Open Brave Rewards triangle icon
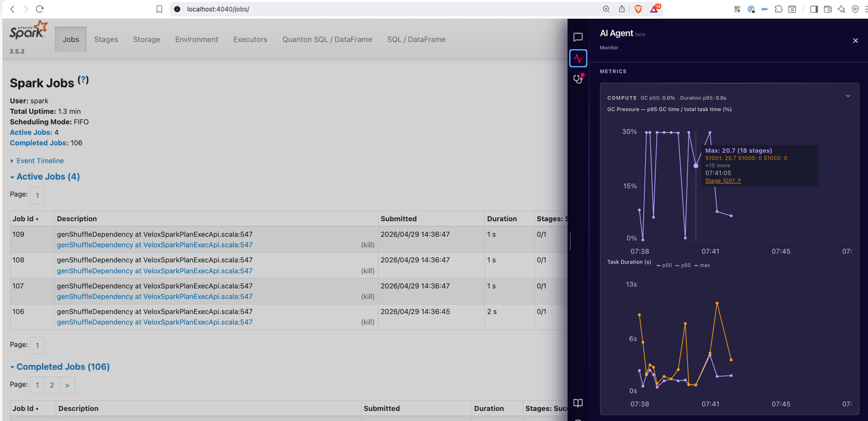 coord(654,9)
